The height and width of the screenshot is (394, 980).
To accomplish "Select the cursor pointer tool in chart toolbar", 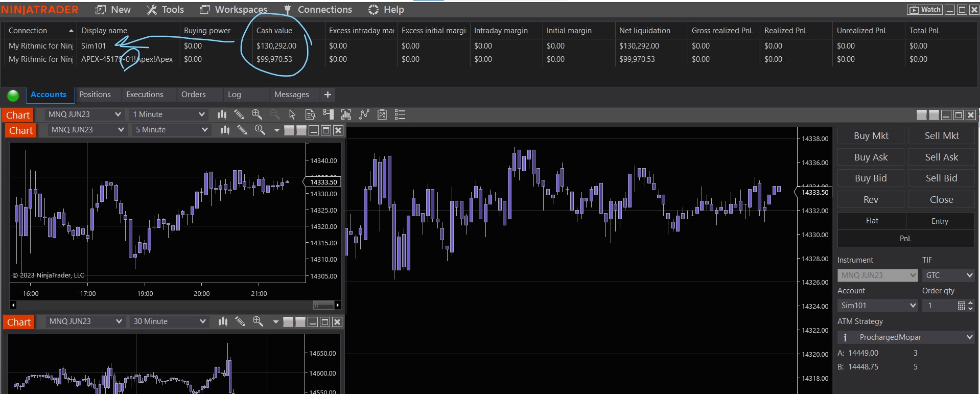I will (x=292, y=114).
